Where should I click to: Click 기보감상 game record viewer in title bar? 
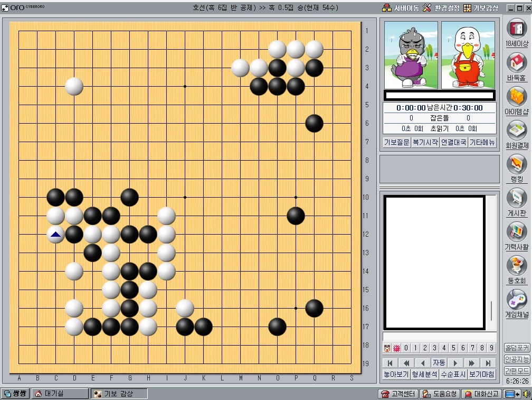click(481, 8)
